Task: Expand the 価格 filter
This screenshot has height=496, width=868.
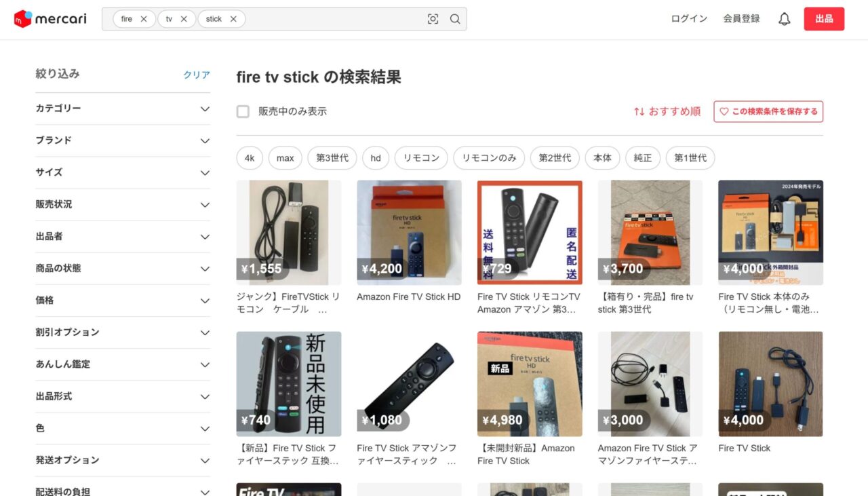Action: 123,300
